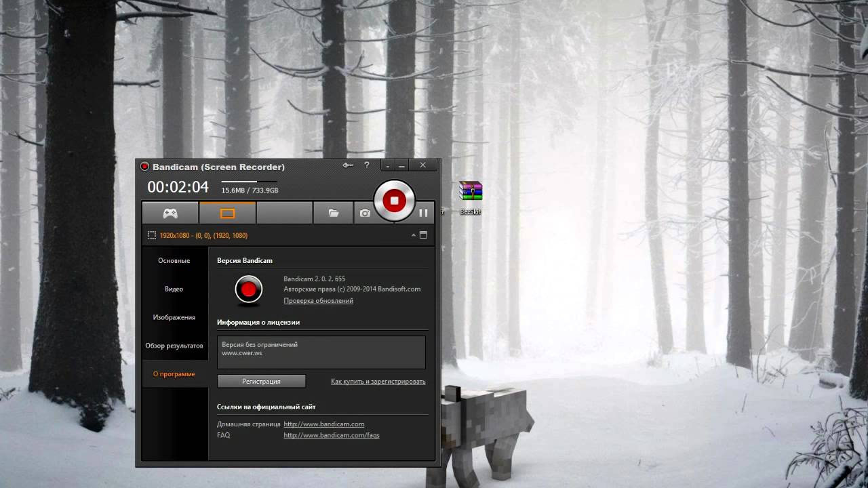Viewport: 868px width, 488px height.
Task: Click the large Bandicam record logo icon
Action: [x=248, y=290]
